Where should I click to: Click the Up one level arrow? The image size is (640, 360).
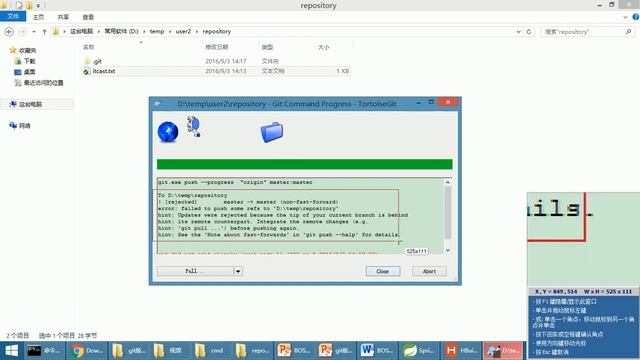point(44,31)
